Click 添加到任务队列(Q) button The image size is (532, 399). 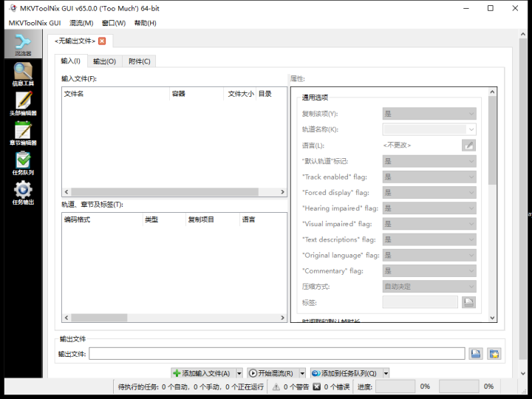[347, 373]
